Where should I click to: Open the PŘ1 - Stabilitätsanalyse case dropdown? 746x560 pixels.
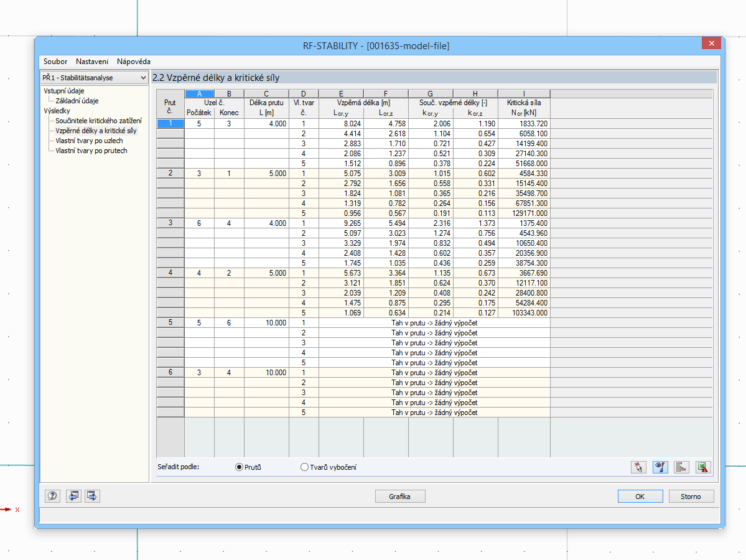(94, 78)
